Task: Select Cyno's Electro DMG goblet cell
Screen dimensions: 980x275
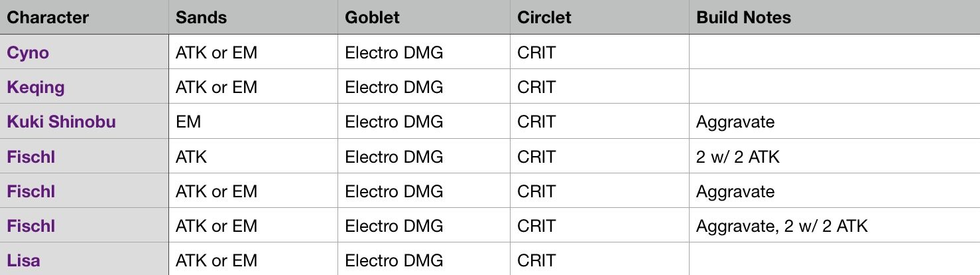Action: [394, 52]
